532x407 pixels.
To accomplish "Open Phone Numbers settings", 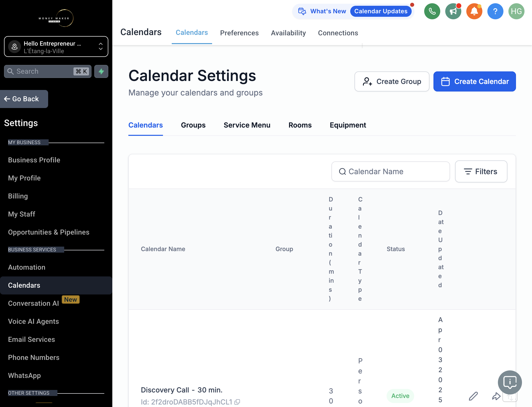I will pos(34,357).
